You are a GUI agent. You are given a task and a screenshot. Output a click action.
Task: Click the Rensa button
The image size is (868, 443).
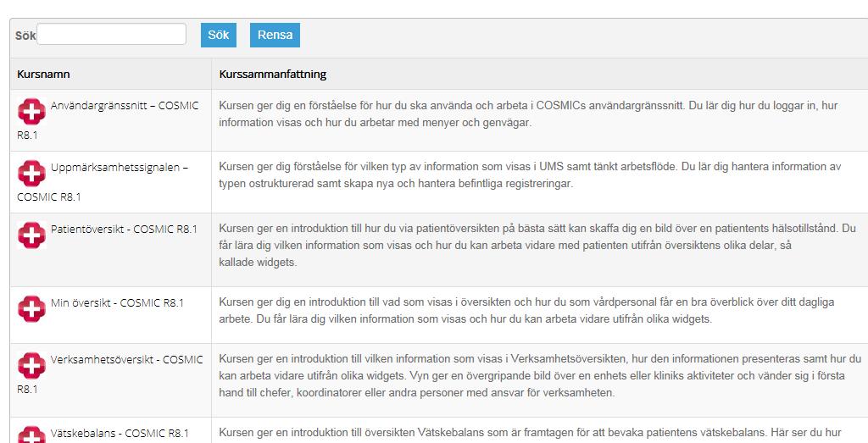click(275, 35)
